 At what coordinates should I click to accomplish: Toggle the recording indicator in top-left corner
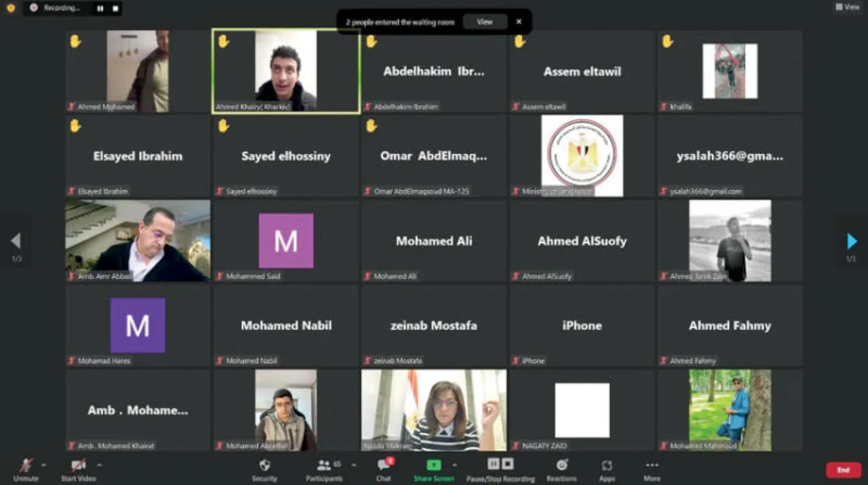10,8
